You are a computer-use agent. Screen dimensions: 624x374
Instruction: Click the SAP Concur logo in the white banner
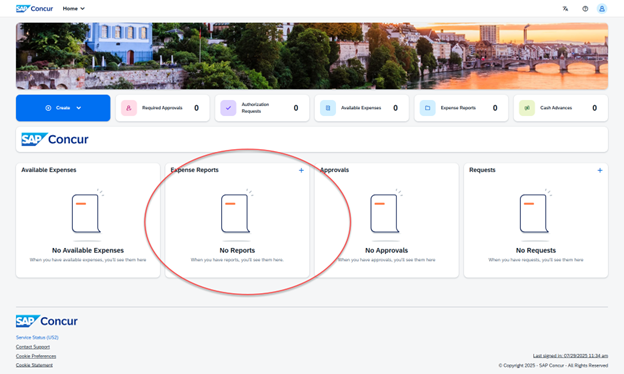click(55, 139)
